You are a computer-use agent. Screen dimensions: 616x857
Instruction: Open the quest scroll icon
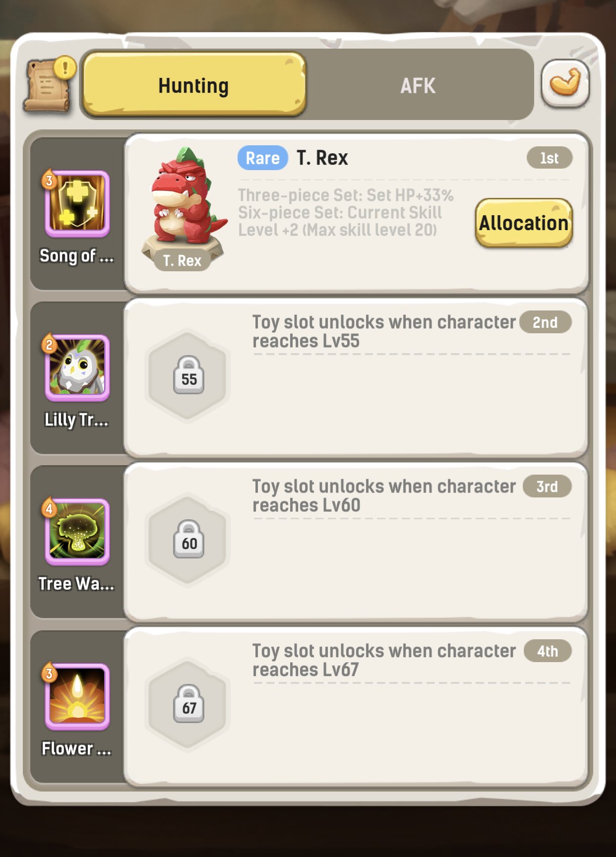point(48,84)
